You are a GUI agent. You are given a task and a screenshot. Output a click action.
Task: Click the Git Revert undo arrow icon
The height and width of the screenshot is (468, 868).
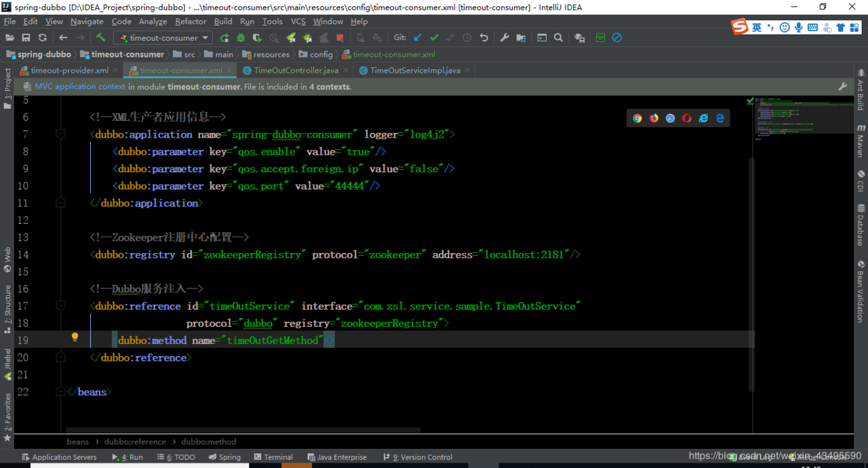tap(484, 38)
